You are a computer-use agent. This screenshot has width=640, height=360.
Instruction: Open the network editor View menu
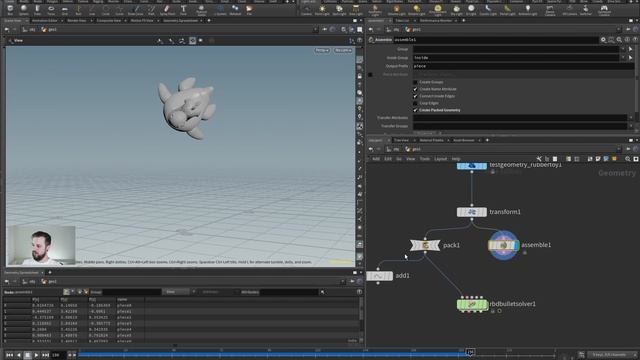[x=410, y=159]
